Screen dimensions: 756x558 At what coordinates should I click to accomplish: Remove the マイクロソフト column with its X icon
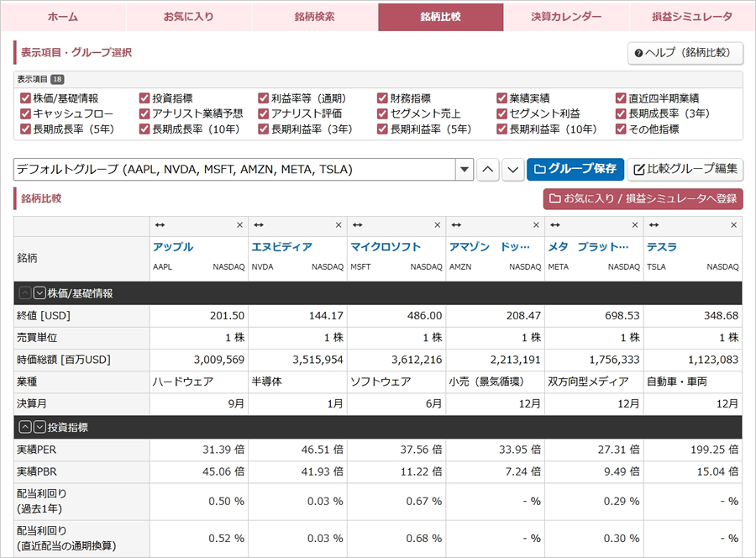(x=438, y=225)
